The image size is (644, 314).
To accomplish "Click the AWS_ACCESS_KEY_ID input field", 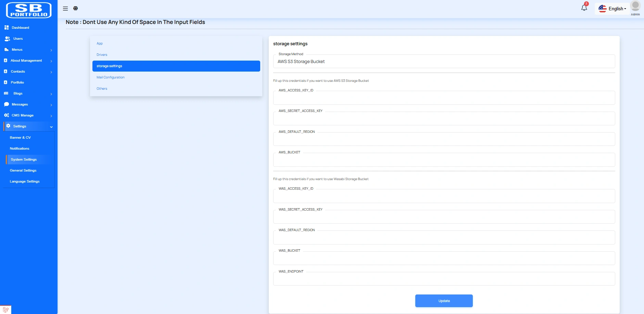I will click(444, 98).
